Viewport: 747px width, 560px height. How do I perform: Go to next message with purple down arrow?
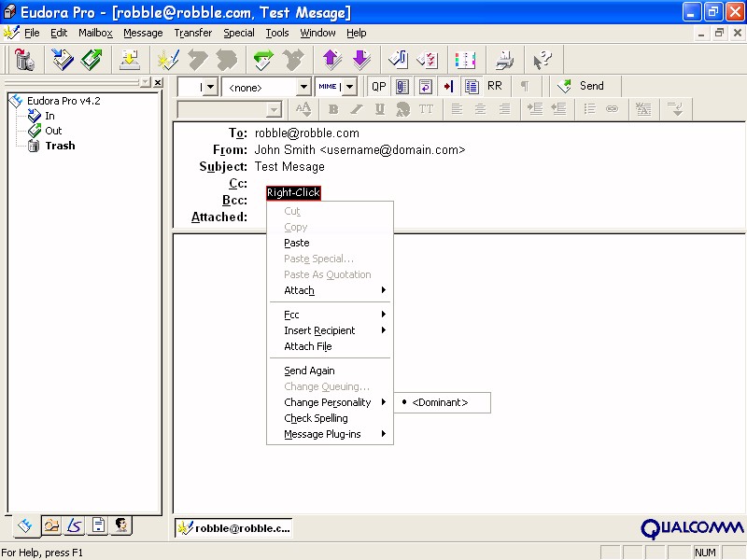click(361, 60)
